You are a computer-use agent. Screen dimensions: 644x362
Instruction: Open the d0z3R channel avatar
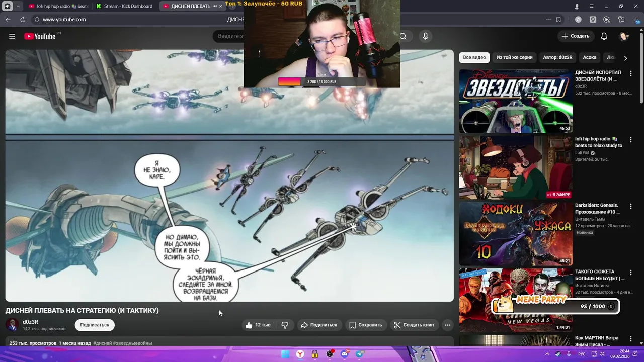(x=12, y=325)
